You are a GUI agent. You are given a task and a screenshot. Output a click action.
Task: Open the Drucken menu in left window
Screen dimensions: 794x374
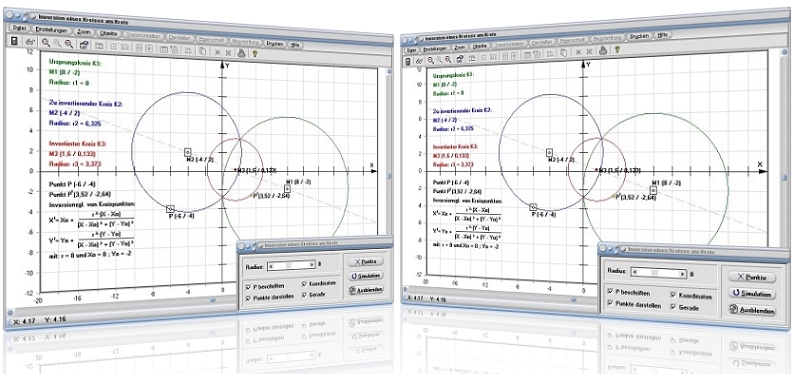pyautogui.click(x=275, y=44)
